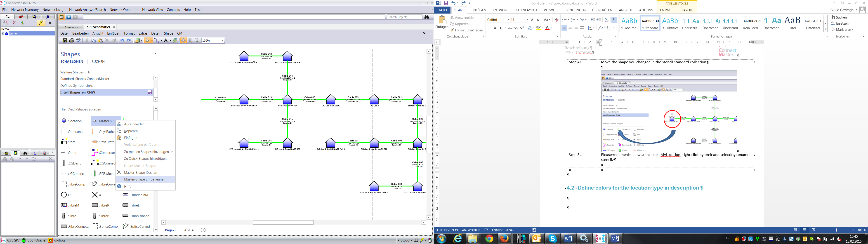Click the redo arrow in the Schematics toolbar
868x244 pixels.
129,40
